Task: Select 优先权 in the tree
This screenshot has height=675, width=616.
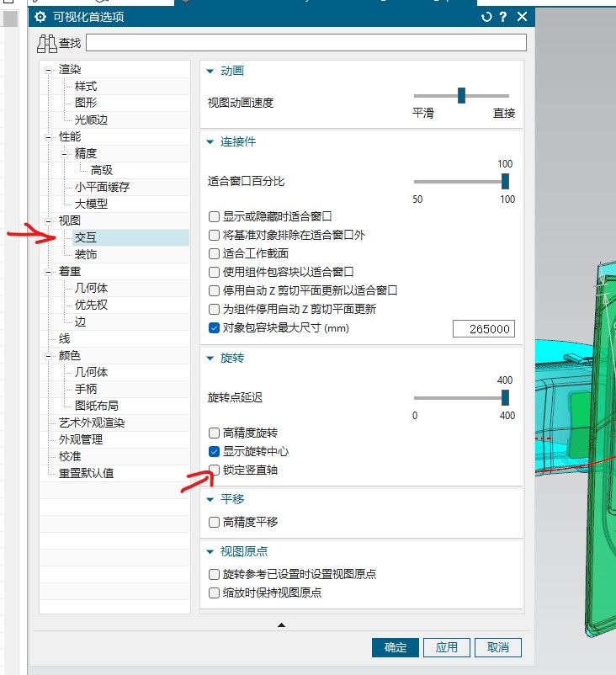Action: click(91, 305)
